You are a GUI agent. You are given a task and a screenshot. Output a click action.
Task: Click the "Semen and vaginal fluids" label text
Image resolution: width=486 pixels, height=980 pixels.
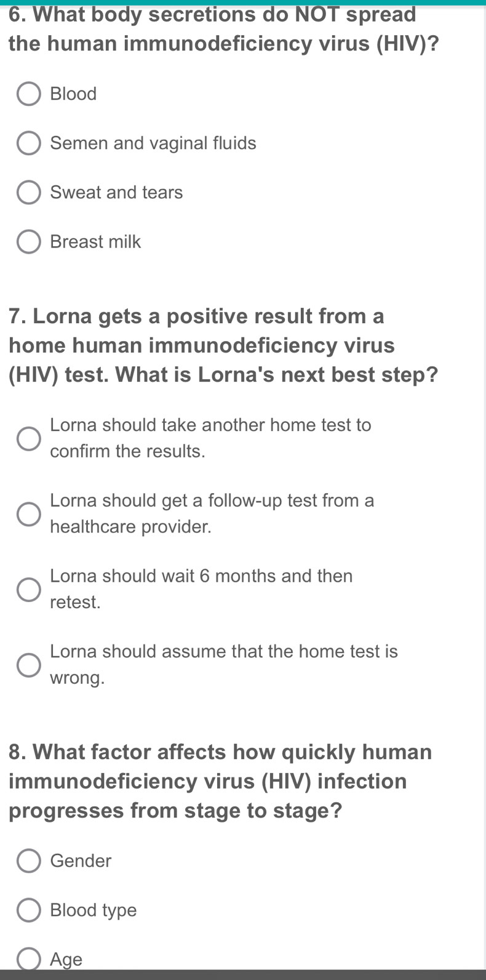tap(153, 143)
